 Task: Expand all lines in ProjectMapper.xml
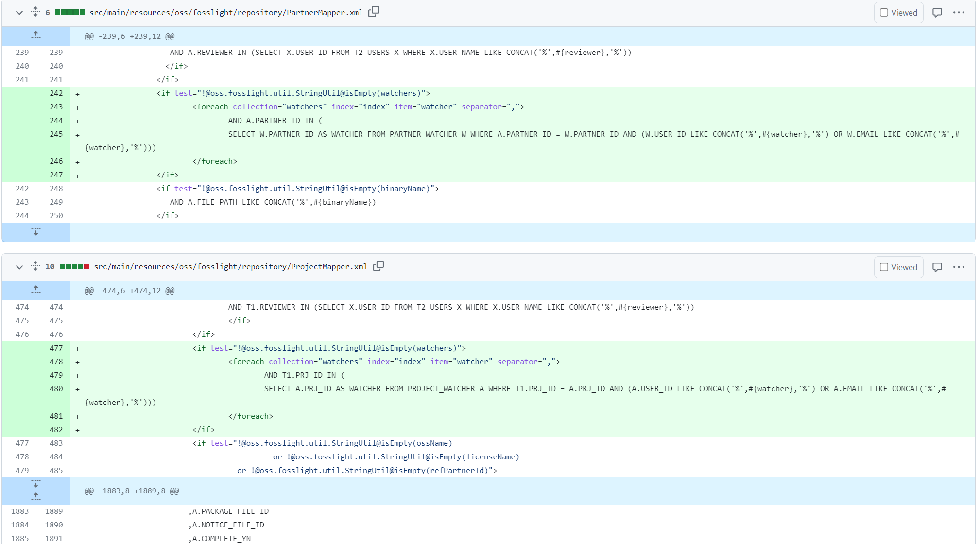pyautogui.click(x=35, y=266)
